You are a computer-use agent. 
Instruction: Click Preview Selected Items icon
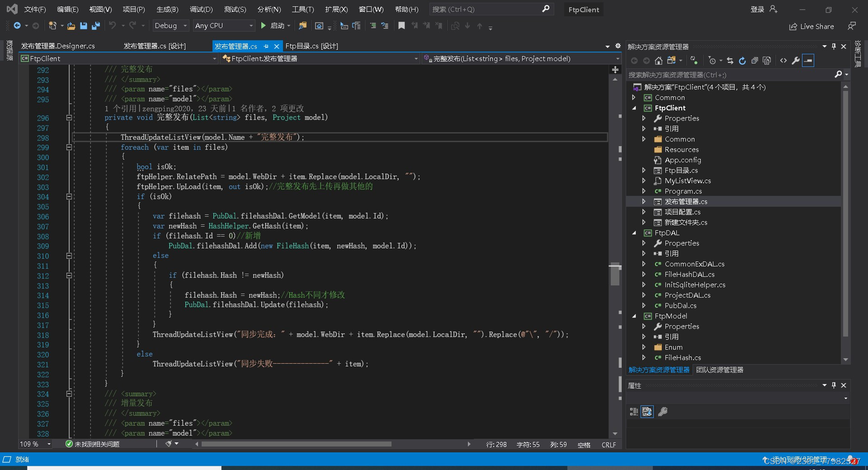[808, 61]
